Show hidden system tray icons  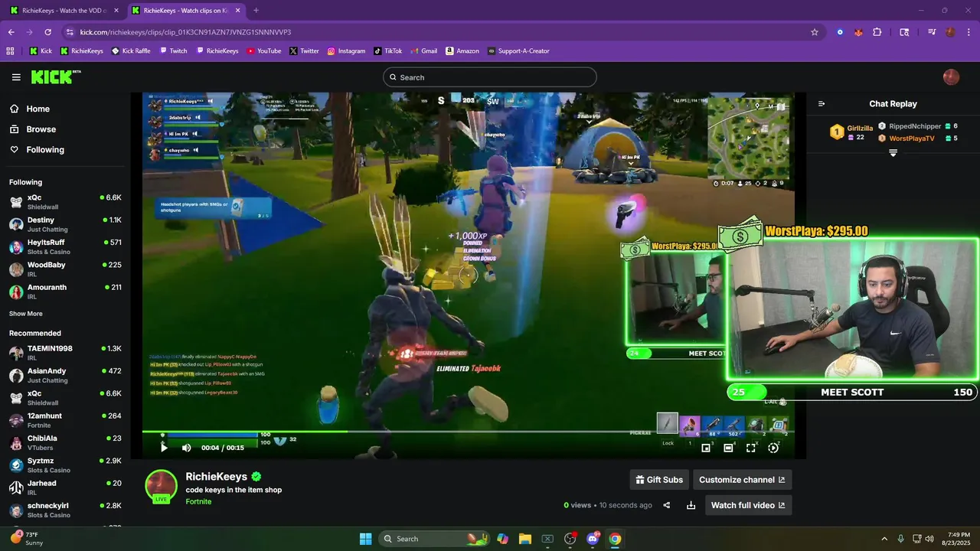[x=884, y=539]
